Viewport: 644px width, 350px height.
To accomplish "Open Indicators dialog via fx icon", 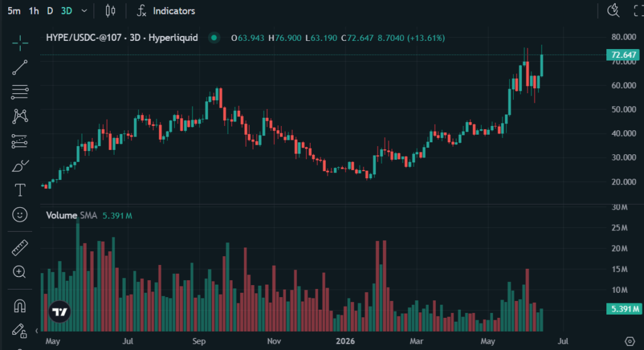I will click(x=142, y=11).
